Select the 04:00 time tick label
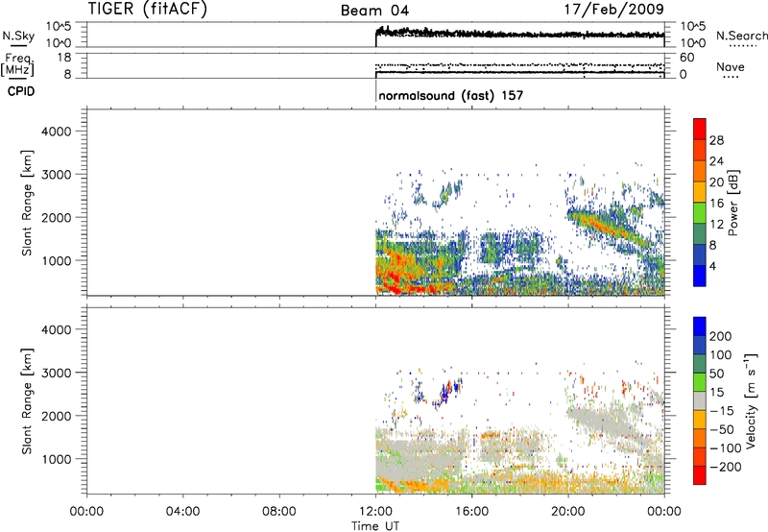The height and width of the screenshot is (532, 768). coord(182,512)
